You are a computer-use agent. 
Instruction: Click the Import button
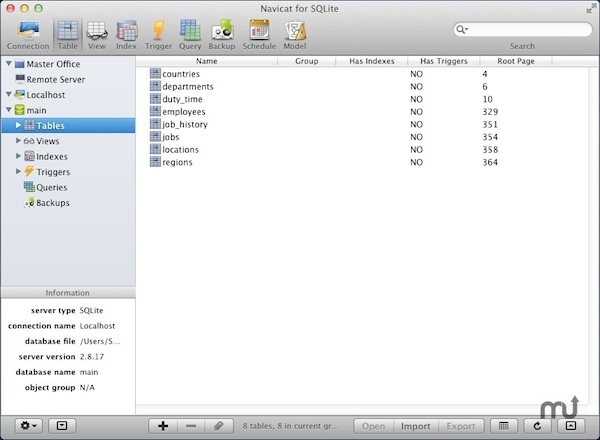click(416, 426)
